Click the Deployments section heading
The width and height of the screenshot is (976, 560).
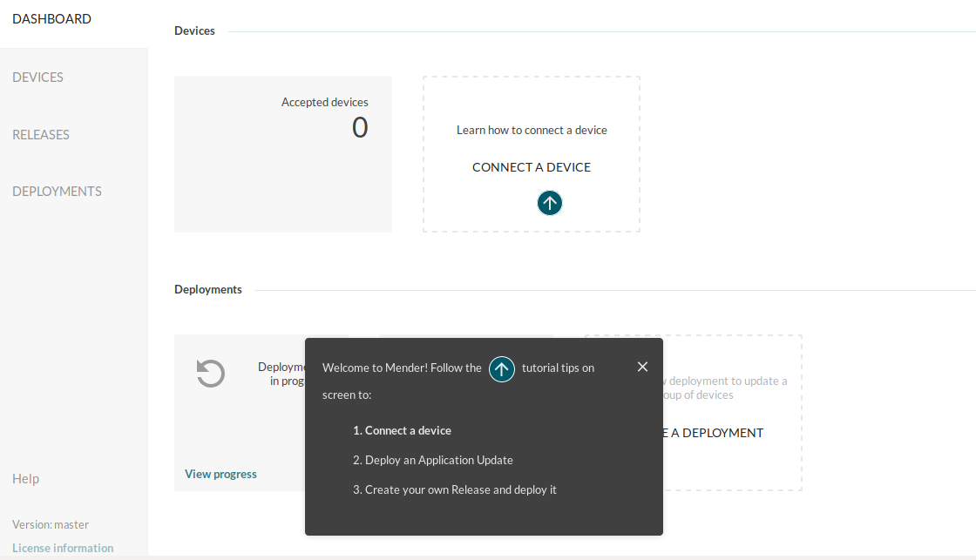[208, 289]
